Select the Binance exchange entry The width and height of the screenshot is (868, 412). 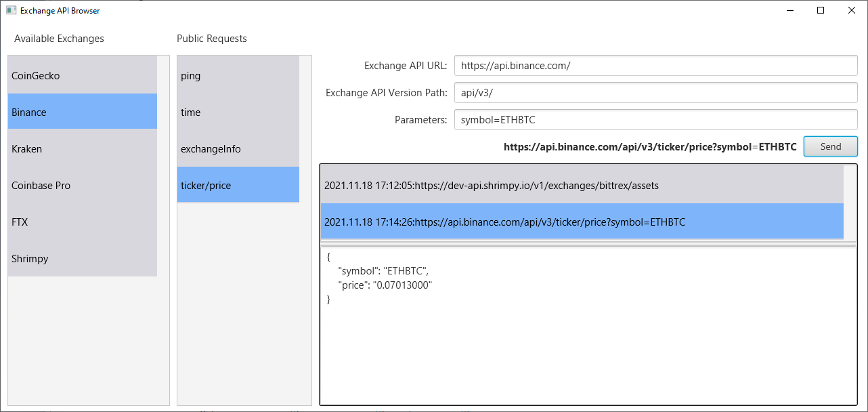[x=82, y=112]
